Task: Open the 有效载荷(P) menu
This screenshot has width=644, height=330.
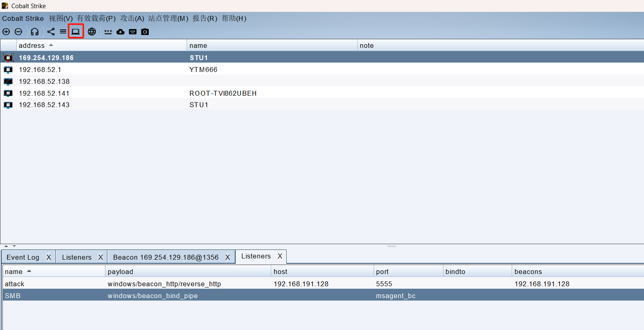Action: [x=96, y=18]
